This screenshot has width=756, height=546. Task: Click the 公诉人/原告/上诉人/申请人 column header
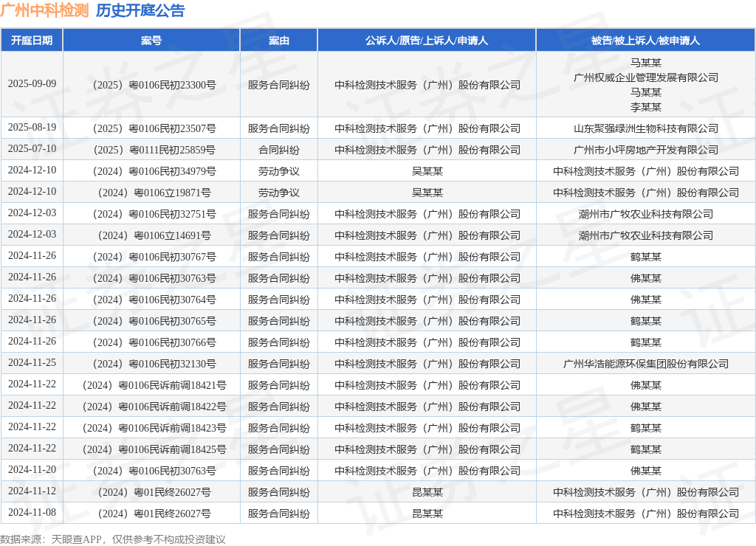pyautogui.click(x=427, y=41)
